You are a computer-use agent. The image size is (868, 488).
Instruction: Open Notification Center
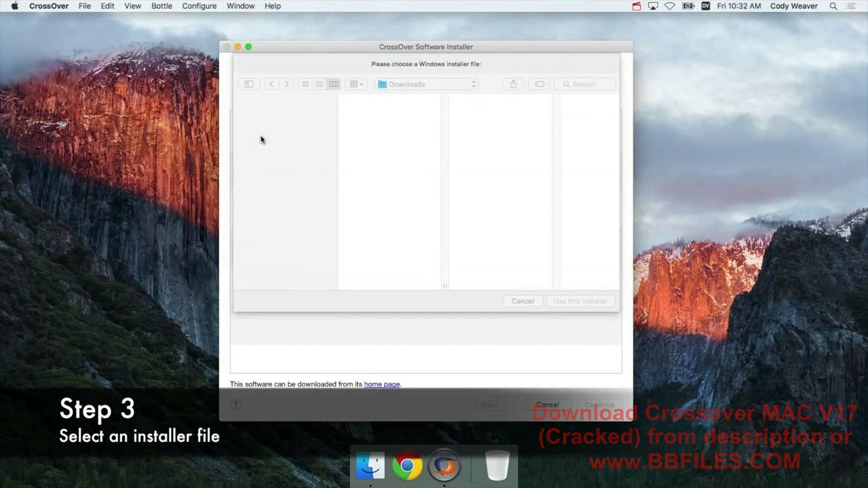click(851, 6)
